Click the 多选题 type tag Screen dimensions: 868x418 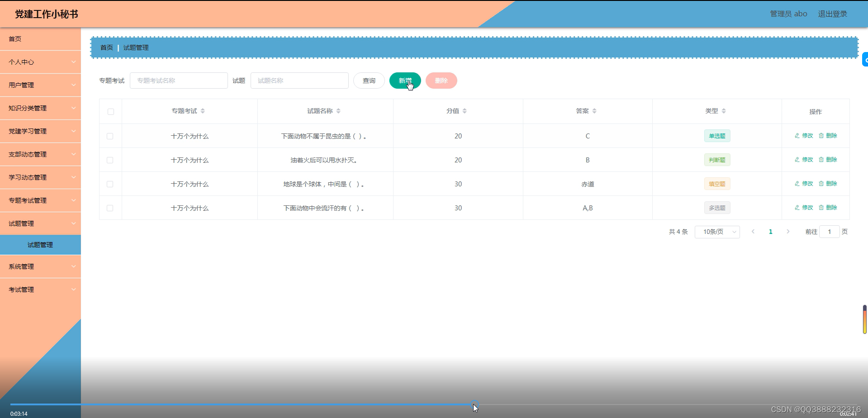717,208
